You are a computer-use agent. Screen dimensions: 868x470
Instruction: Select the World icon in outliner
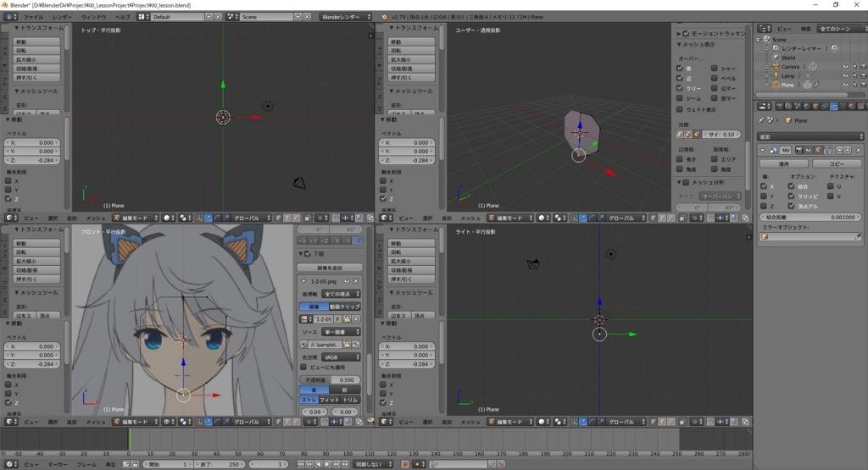(776, 58)
